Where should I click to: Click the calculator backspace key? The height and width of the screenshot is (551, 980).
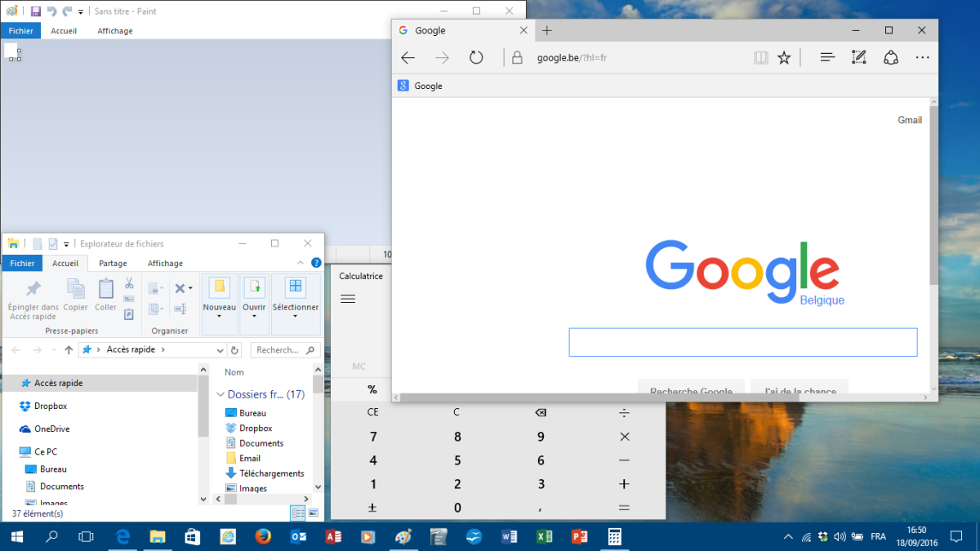coord(540,412)
